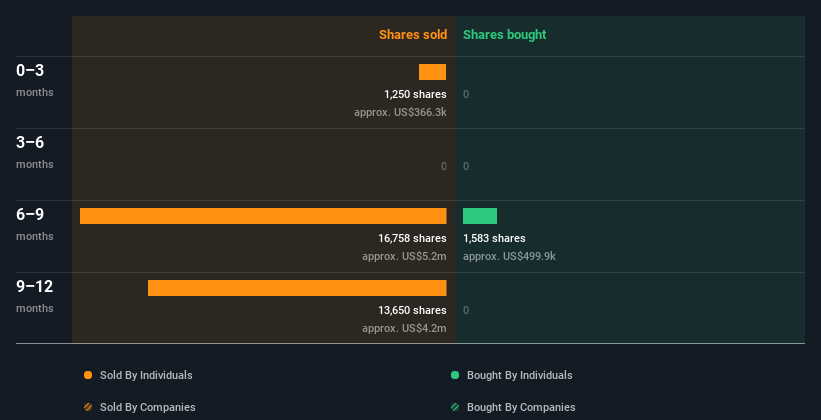This screenshot has width=821, height=420.
Task: Click the approx. US$366.3k amount
Action: pos(401,112)
